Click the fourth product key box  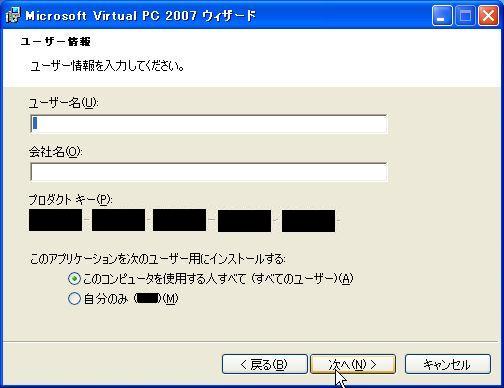(244, 221)
